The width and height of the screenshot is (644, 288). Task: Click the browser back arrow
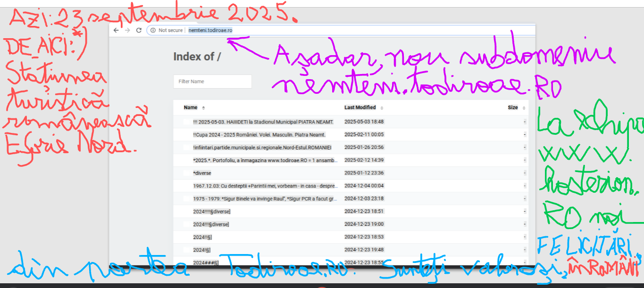116,30
